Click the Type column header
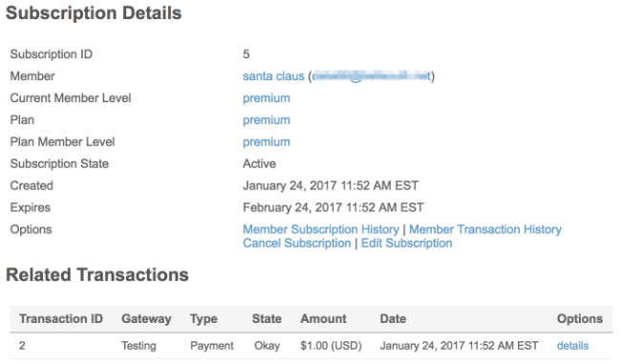The width and height of the screenshot is (621, 364). (203, 319)
